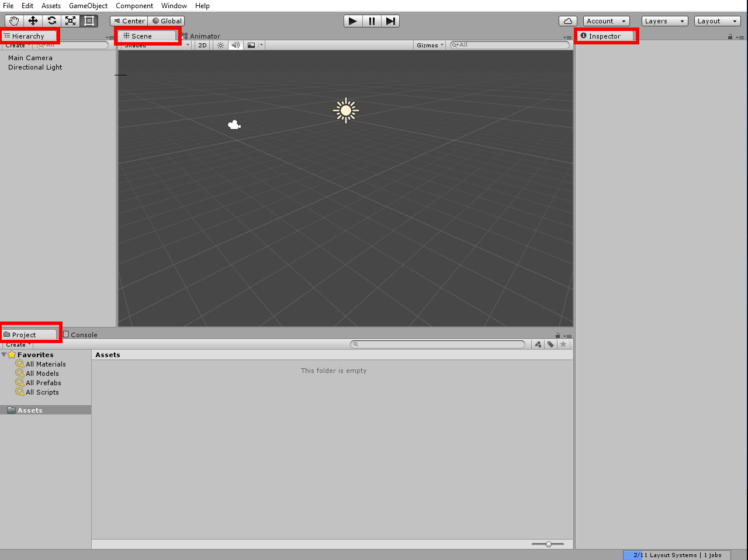Select the Move tool
748x560 pixels.
[x=33, y=20]
